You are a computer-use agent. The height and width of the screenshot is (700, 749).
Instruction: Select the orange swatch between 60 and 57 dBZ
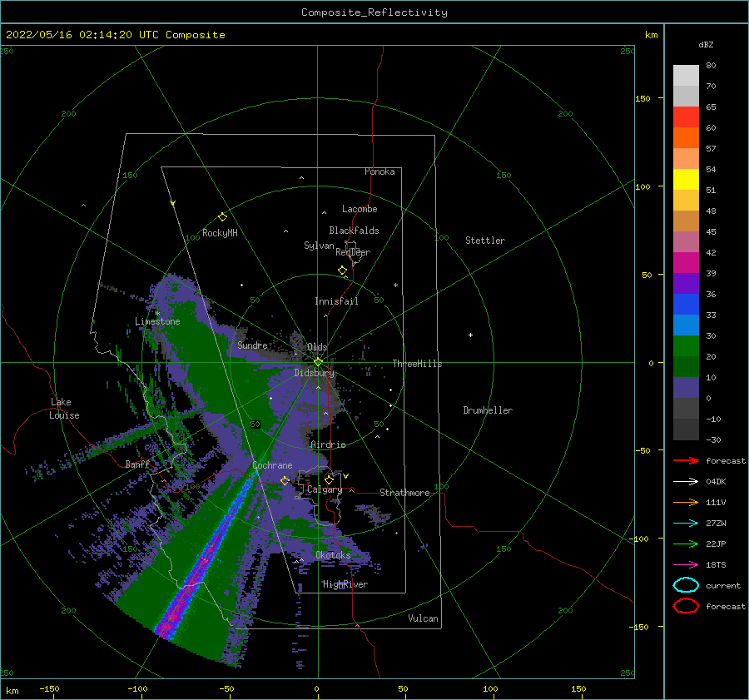(686, 138)
